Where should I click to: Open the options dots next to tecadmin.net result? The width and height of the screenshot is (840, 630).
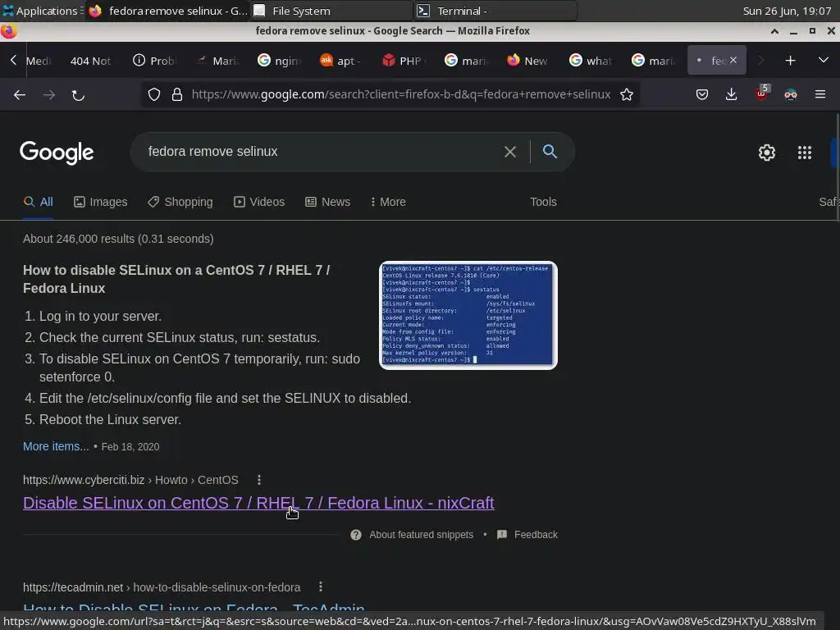[x=321, y=587]
